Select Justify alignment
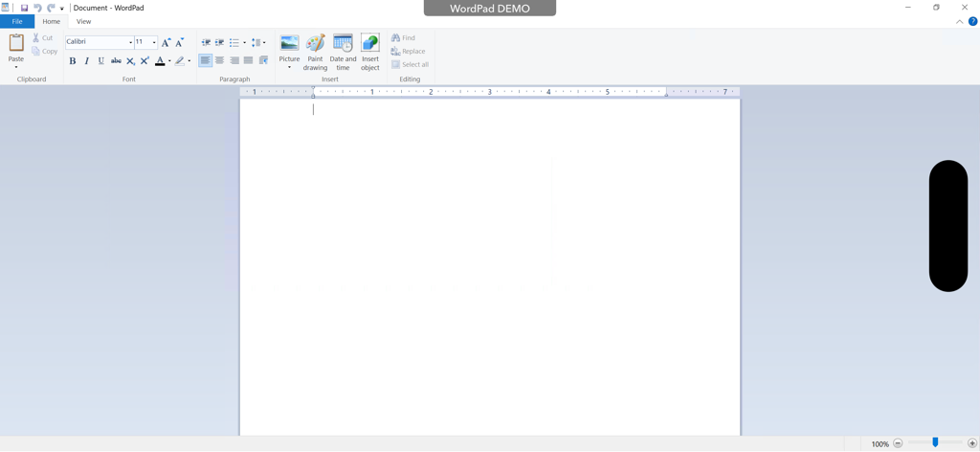The width and height of the screenshot is (980, 452). click(x=248, y=60)
